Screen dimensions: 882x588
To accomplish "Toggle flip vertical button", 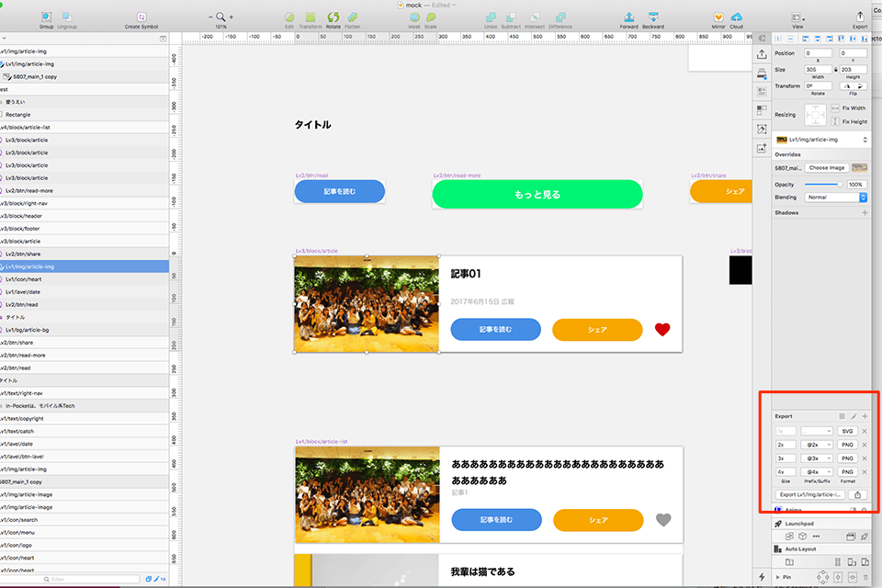I will [x=861, y=86].
